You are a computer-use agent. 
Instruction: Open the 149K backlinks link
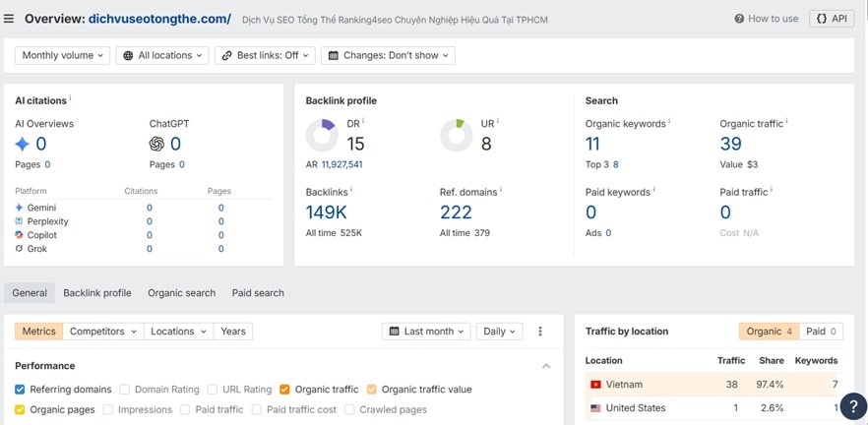click(x=327, y=212)
